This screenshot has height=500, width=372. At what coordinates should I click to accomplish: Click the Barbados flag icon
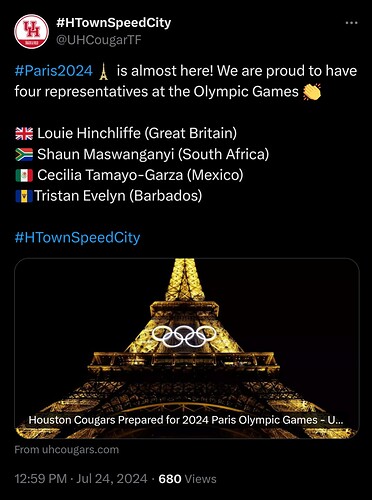coord(24,196)
